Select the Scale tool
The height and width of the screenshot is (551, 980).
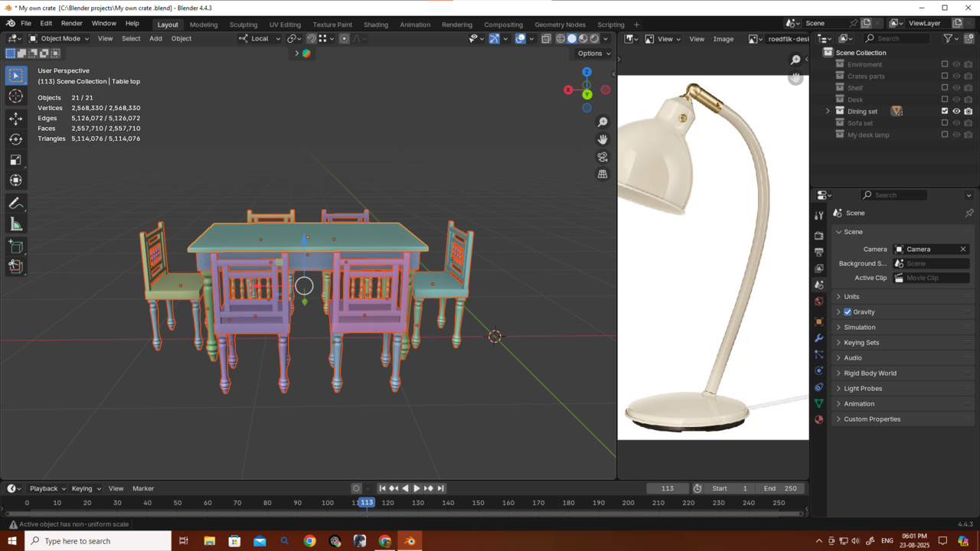[15, 160]
